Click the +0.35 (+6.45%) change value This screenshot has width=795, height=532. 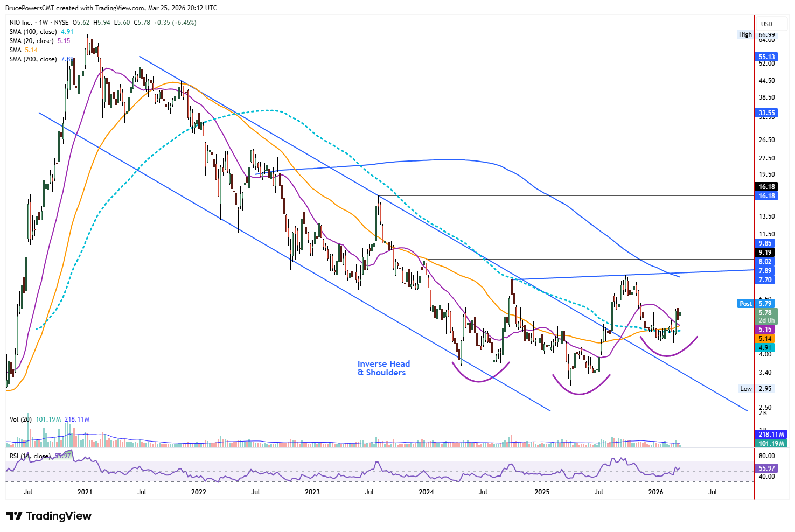175,23
